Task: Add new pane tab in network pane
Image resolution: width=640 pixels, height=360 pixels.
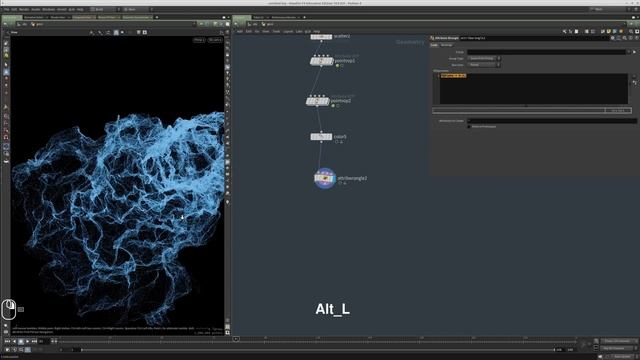Action: [304, 17]
